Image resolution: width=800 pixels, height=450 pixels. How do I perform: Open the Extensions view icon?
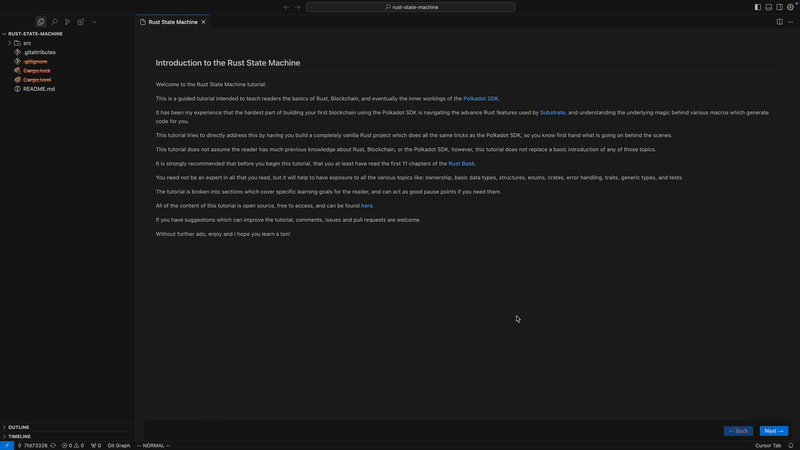pos(81,22)
